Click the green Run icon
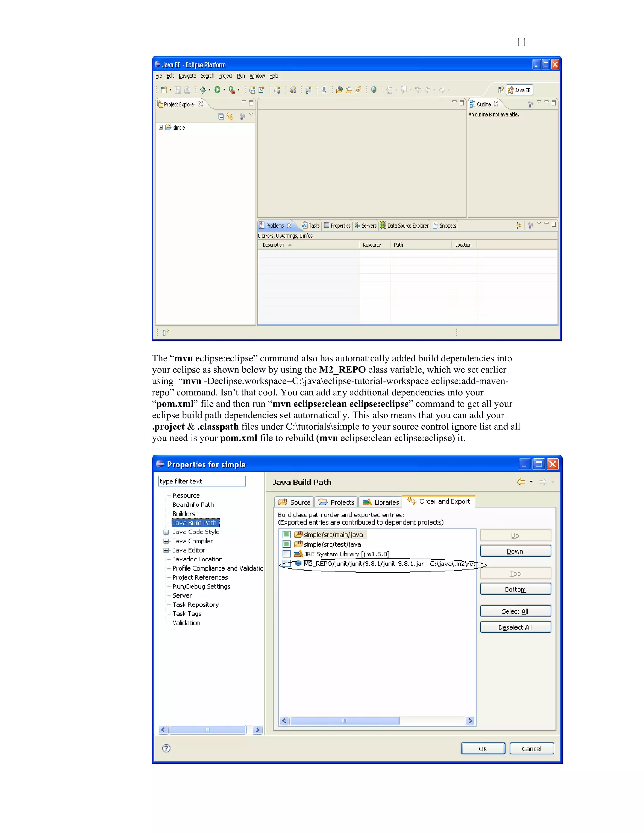The width and height of the screenshot is (644, 833). point(218,90)
